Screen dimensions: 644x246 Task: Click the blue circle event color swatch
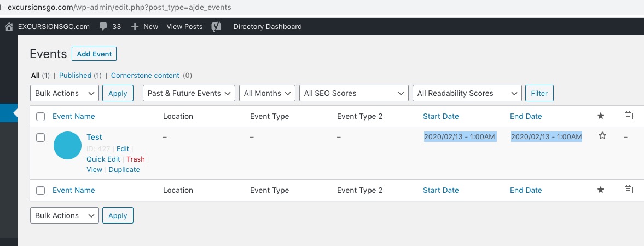pyautogui.click(x=68, y=146)
